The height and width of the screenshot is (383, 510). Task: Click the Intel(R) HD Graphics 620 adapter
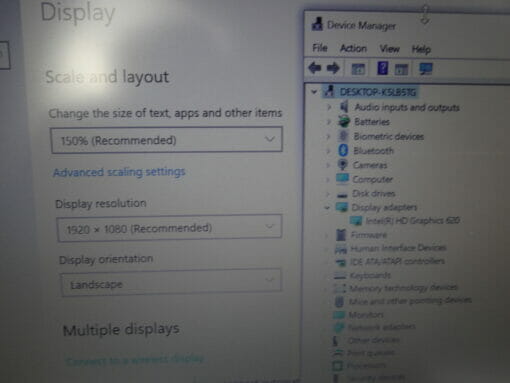click(x=412, y=221)
